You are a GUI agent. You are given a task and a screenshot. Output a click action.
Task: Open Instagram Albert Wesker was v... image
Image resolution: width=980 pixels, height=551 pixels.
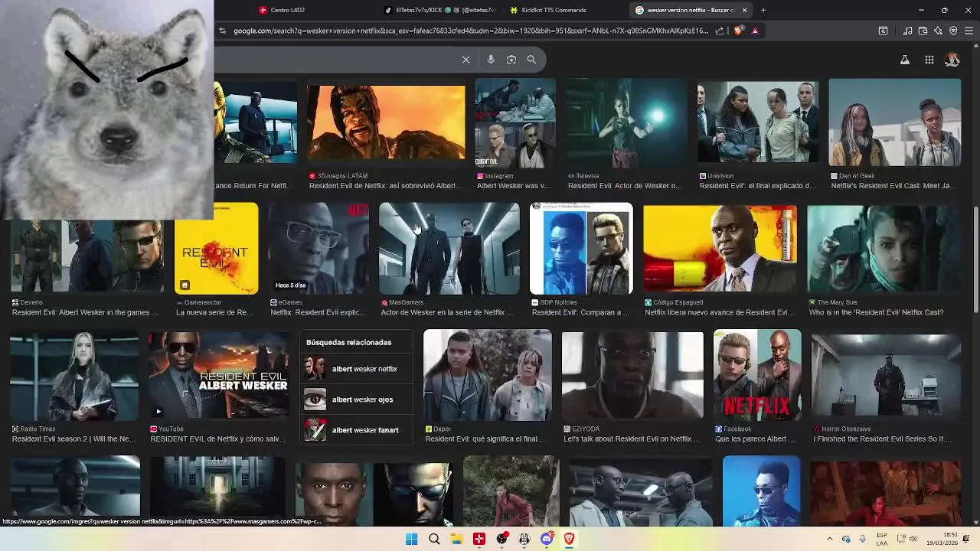[x=514, y=122]
